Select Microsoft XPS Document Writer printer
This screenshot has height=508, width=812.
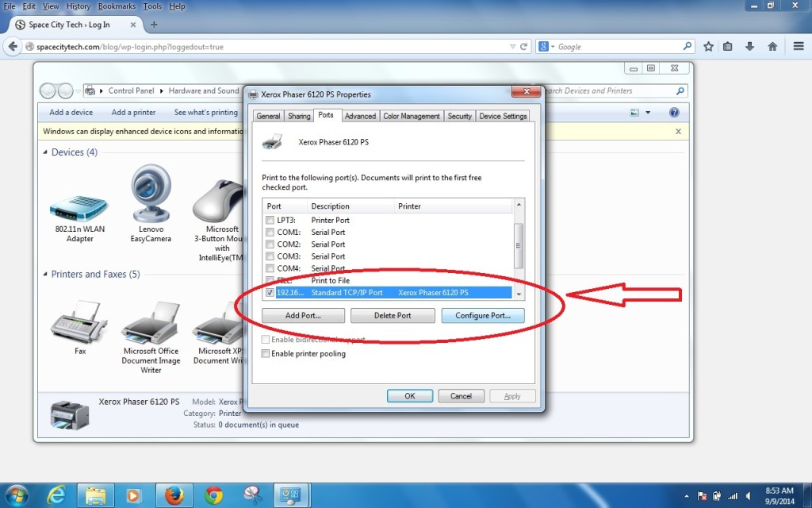click(x=218, y=333)
